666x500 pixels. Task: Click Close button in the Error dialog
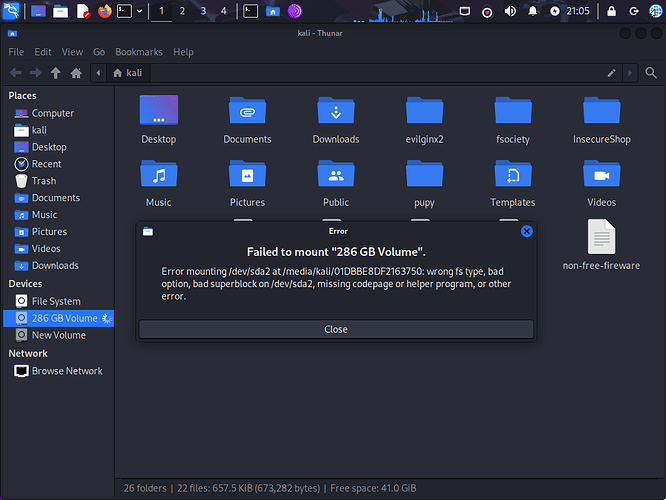click(336, 329)
